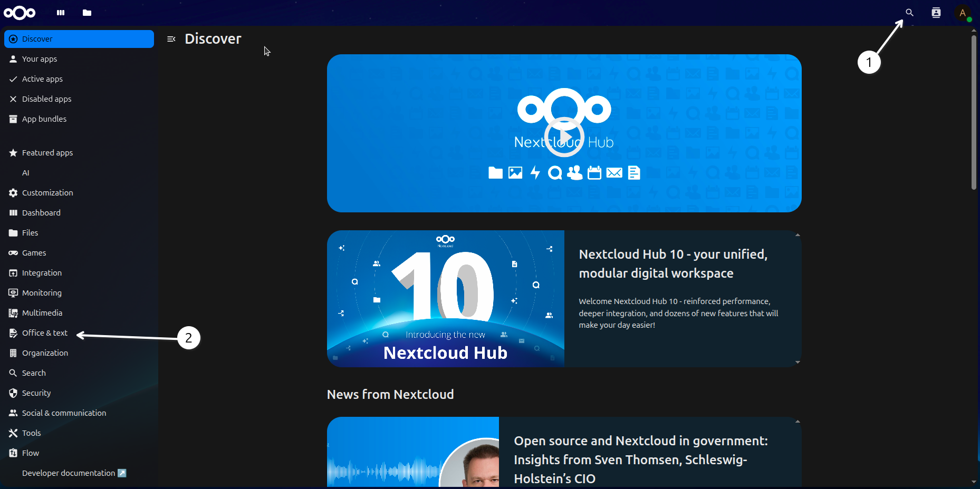Open the Flow category label
The height and width of the screenshot is (489, 980).
tap(31, 453)
